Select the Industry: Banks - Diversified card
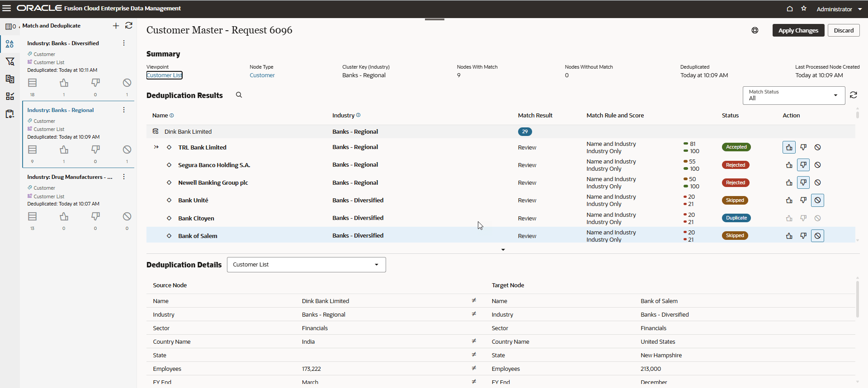The image size is (868, 388). (79, 68)
